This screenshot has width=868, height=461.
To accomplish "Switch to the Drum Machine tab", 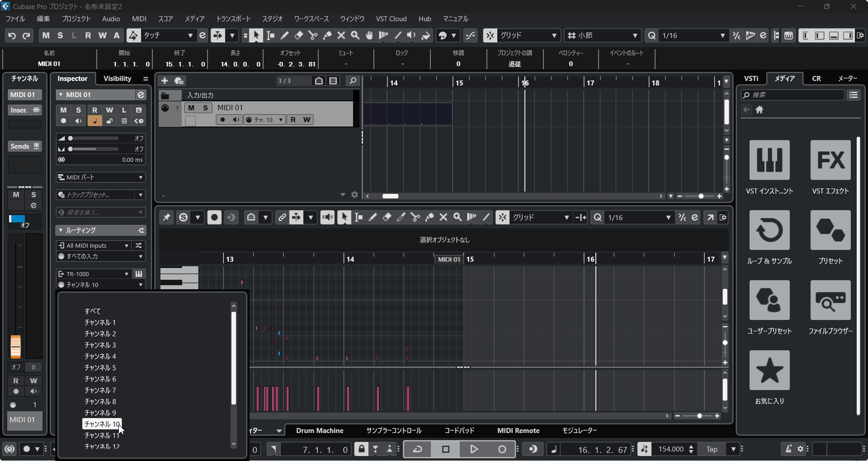I will click(x=320, y=431).
